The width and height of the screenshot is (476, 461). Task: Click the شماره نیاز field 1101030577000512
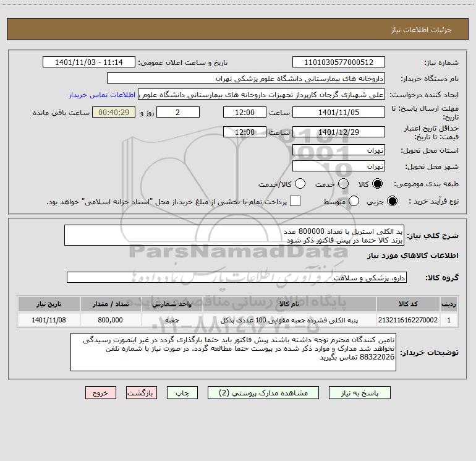point(339,62)
